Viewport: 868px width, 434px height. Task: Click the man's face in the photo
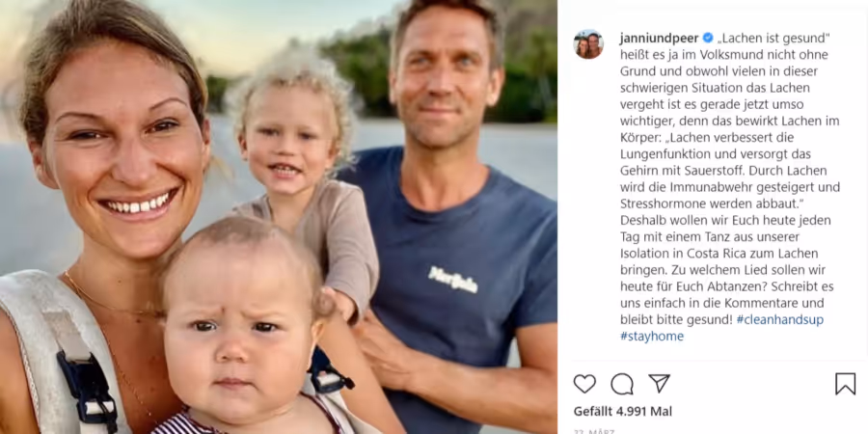coord(441,80)
